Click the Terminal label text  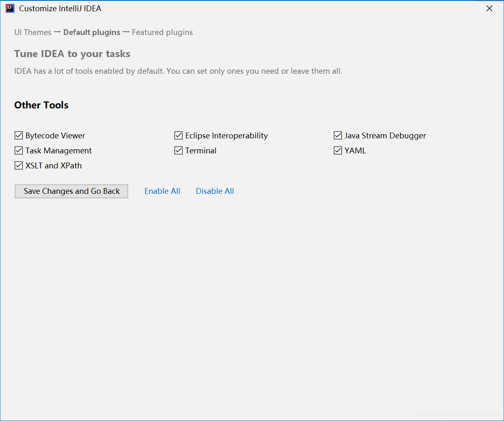pyautogui.click(x=201, y=150)
